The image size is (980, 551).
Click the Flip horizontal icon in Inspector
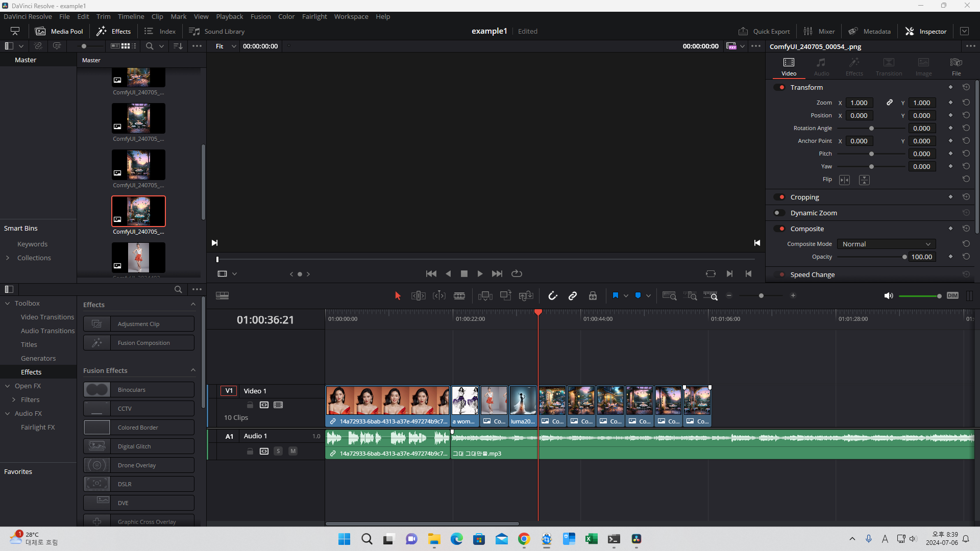845,180
